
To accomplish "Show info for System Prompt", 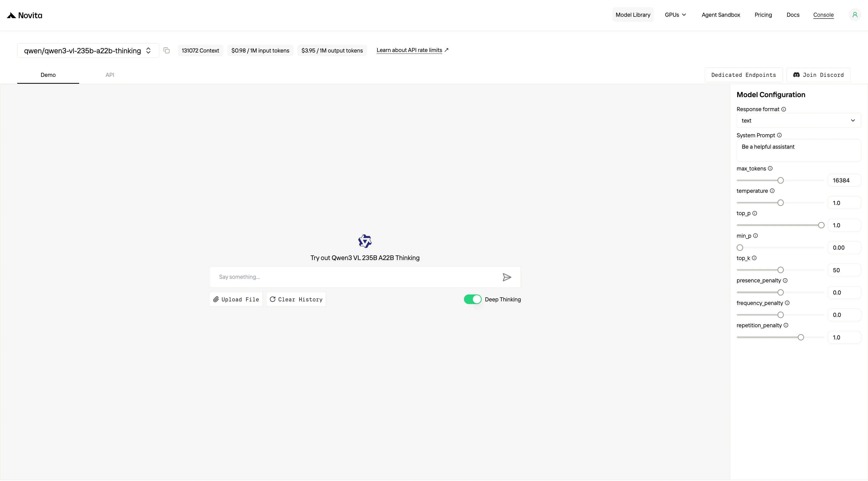I will [x=779, y=135].
